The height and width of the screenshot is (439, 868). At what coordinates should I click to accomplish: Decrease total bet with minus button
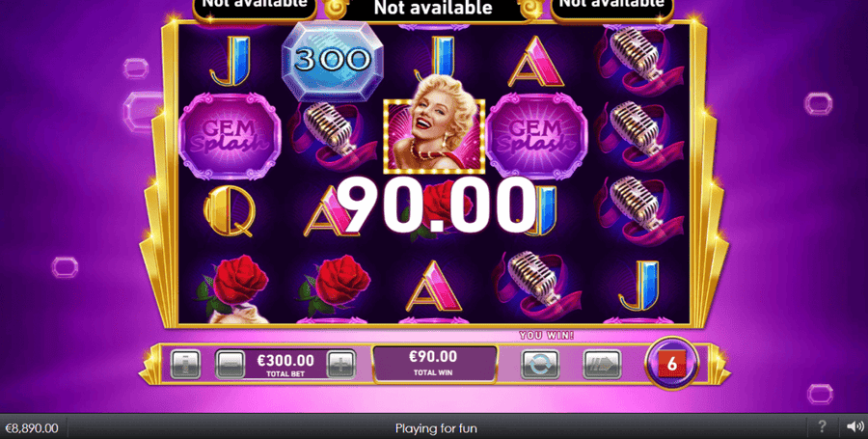click(x=230, y=365)
